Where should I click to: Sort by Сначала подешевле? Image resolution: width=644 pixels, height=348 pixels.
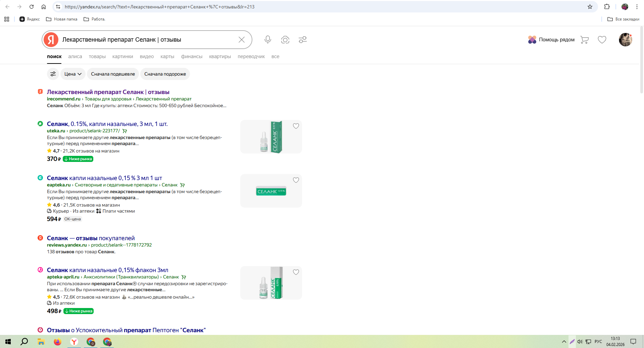point(113,74)
